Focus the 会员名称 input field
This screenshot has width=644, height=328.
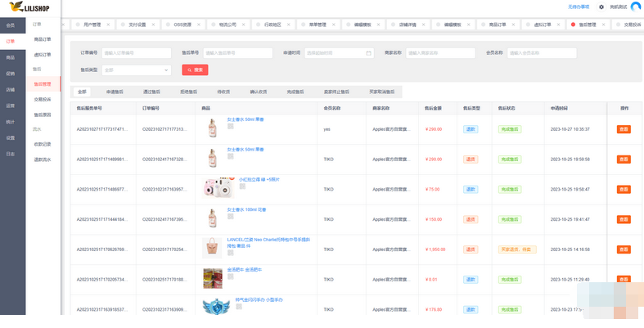click(542, 53)
